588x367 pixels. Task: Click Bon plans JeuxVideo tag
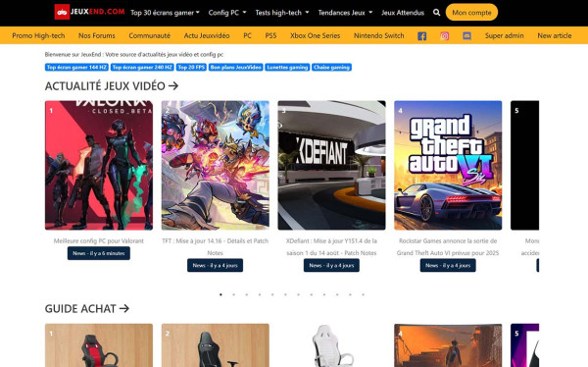[x=235, y=68]
